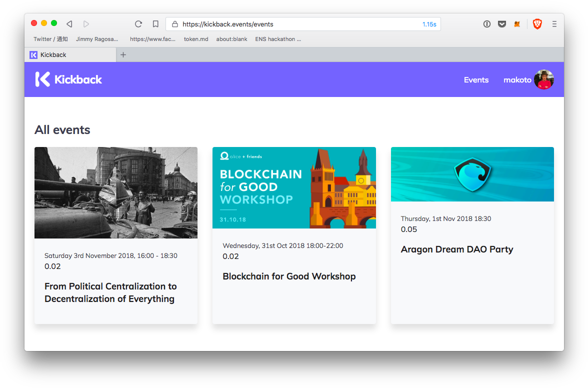Screen dimensions: 588x388
Task: Open the 1Password extension icon
Action: 486,24
